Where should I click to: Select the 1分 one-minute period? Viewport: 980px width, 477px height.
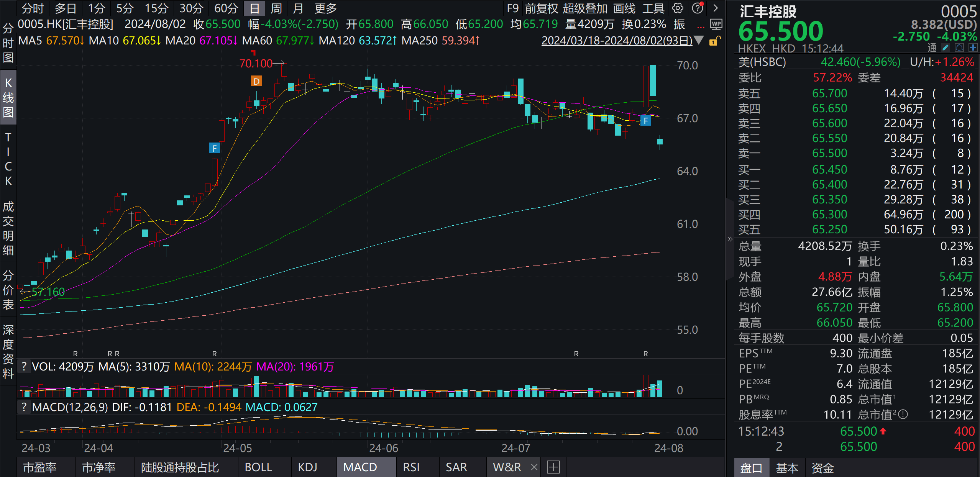97,8
